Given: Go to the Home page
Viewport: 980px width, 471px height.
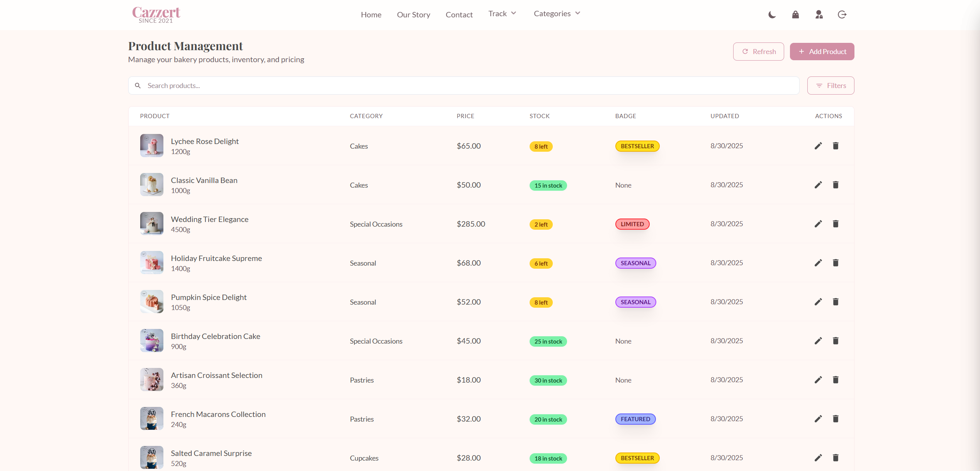Looking at the screenshot, I should (371, 15).
